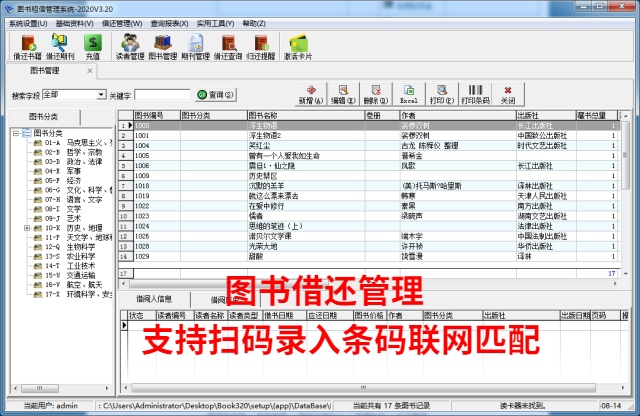Viewport: 640px width, 416px height.
Task: Open 期刊管理 periodical management icon
Action: (x=195, y=48)
